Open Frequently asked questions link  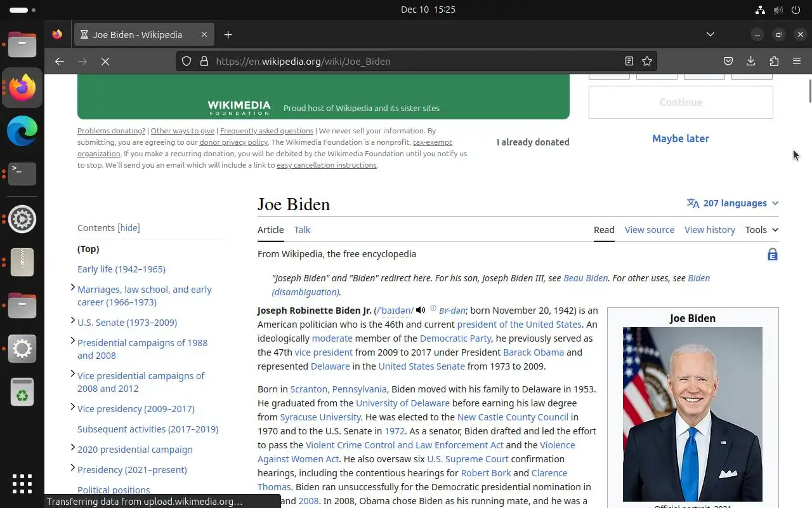(x=266, y=131)
